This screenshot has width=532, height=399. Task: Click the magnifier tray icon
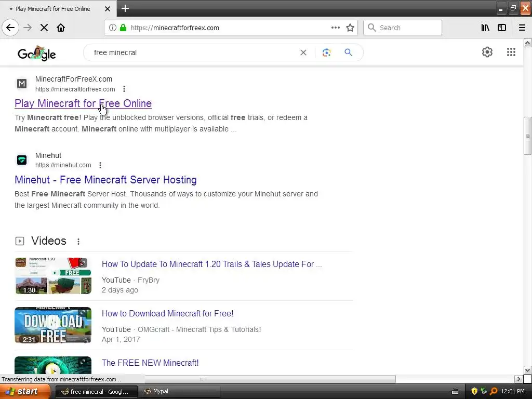pyautogui.click(x=494, y=392)
